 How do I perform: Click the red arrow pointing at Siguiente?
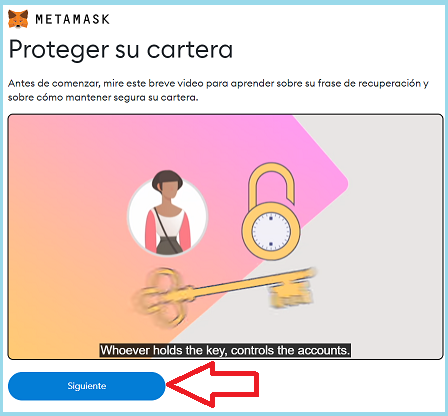(x=212, y=384)
